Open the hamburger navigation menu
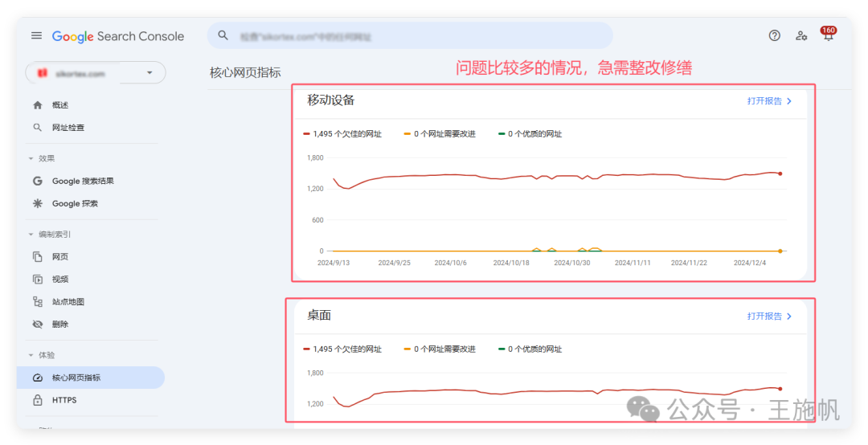This screenshot has height=445, width=868. pyautogui.click(x=36, y=36)
